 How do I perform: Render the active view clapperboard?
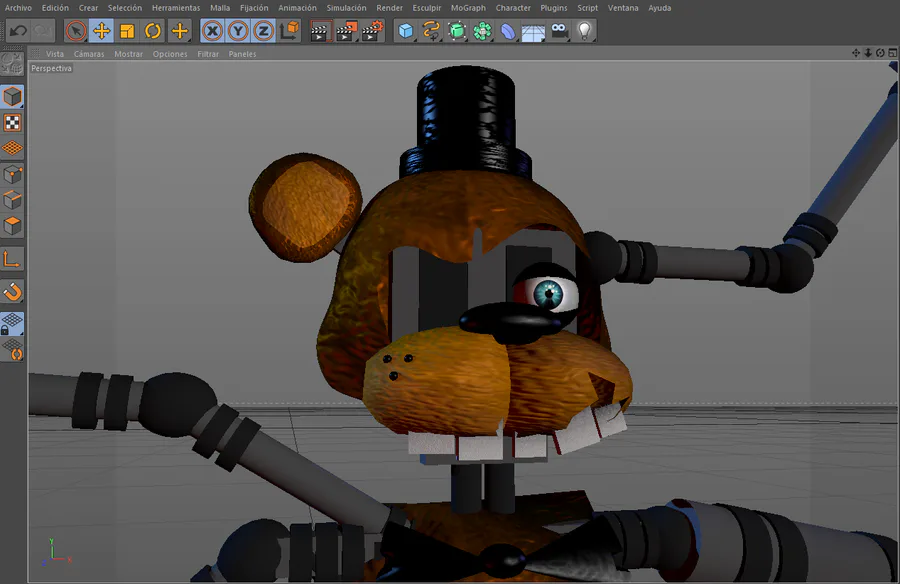click(x=320, y=31)
